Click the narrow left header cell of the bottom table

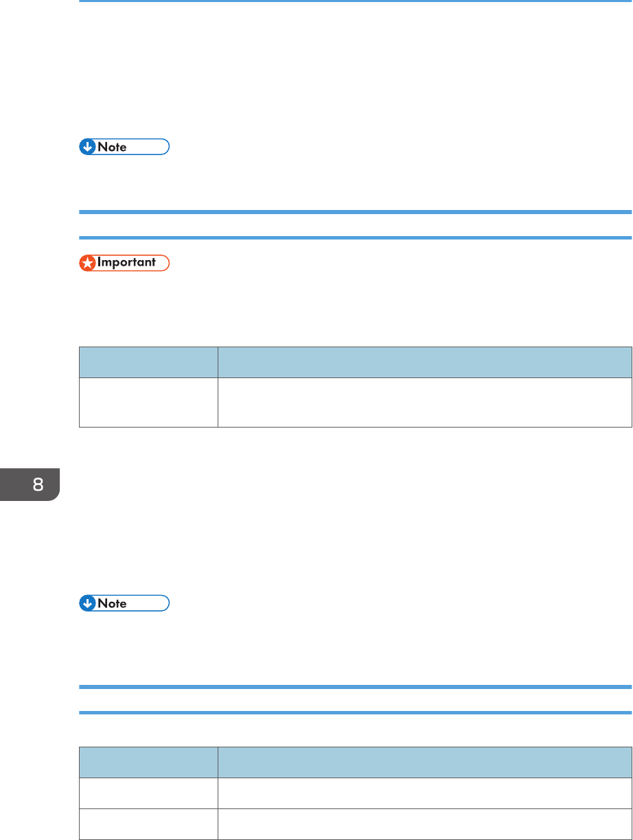(148, 762)
